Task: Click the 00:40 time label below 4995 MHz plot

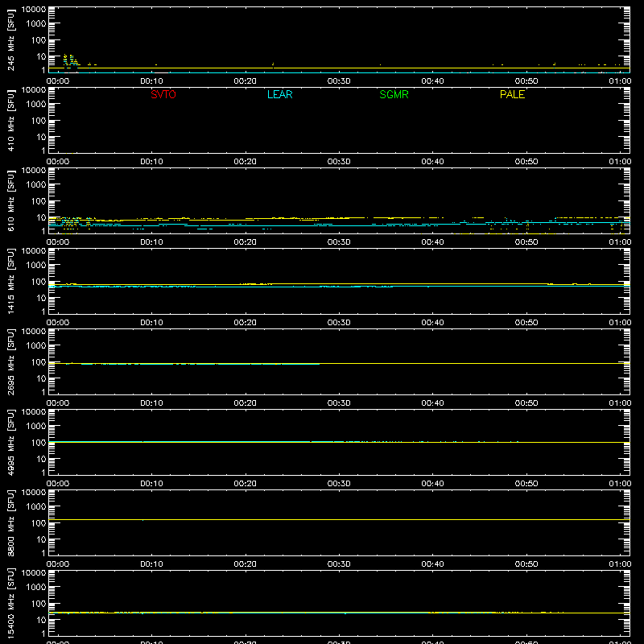Action: pyautogui.click(x=432, y=484)
